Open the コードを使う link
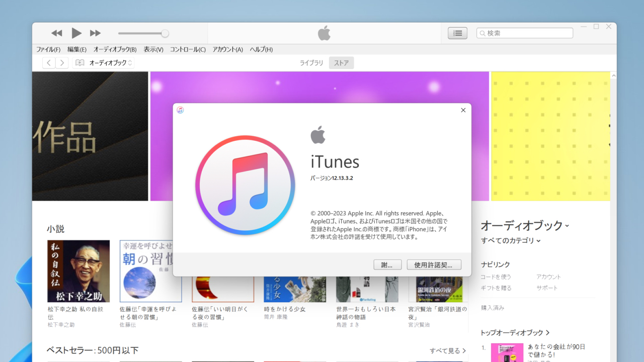Screen dimensions: 644x362 (x=496, y=277)
